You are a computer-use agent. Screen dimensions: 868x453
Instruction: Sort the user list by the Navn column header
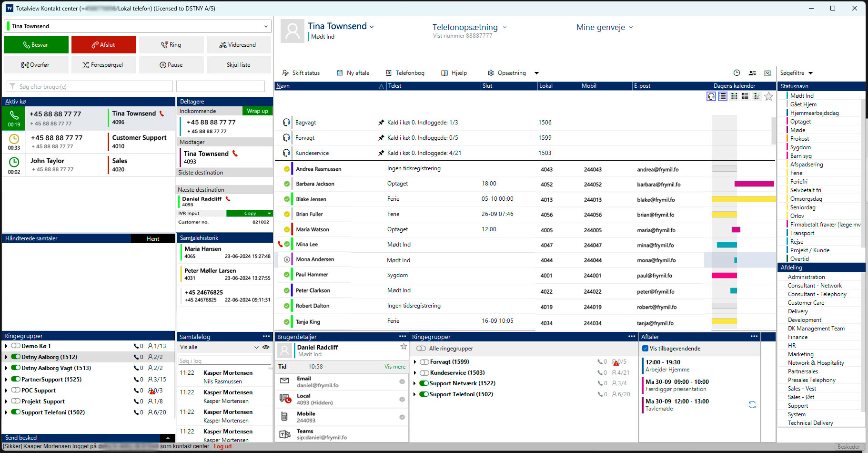(x=330, y=86)
